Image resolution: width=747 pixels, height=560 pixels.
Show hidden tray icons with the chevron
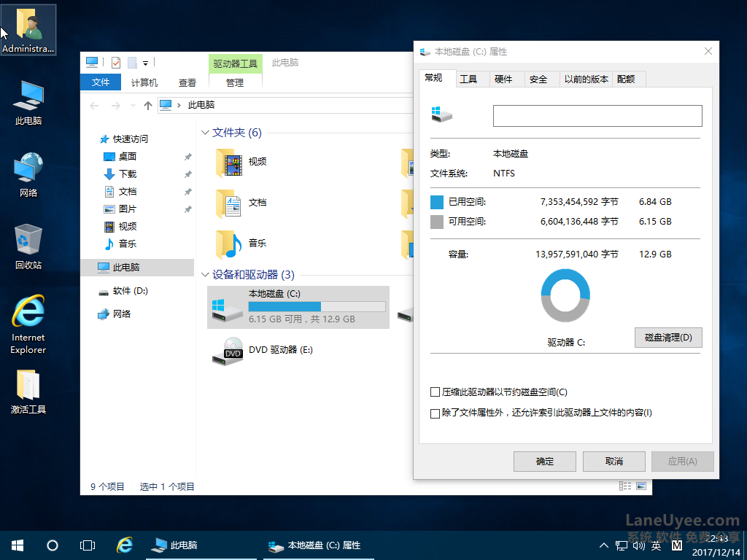[x=603, y=545]
